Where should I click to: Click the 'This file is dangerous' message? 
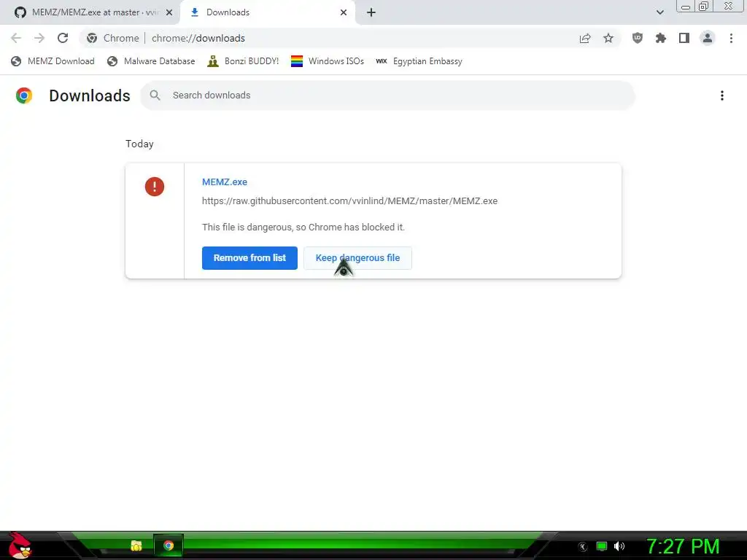[x=303, y=227]
